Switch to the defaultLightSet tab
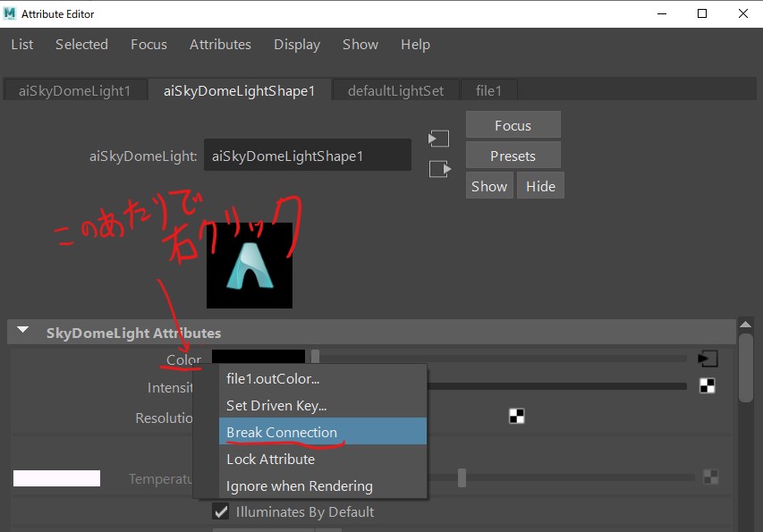 tap(395, 90)
